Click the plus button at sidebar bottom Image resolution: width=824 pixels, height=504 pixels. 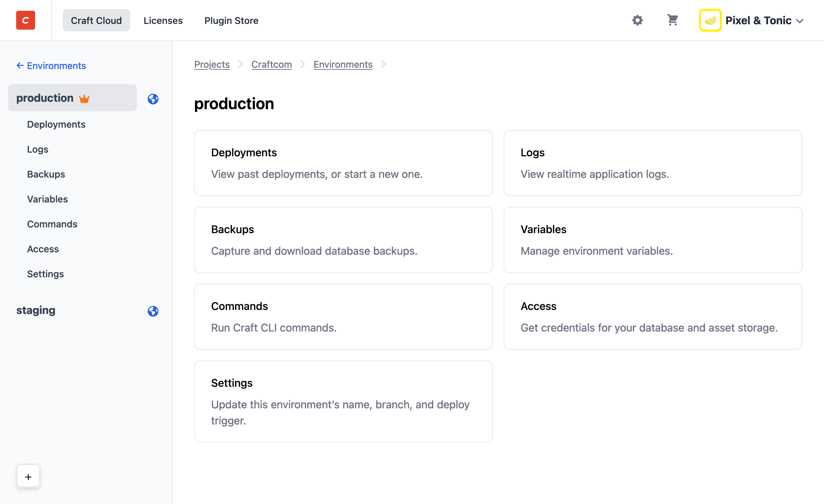tap(28, 476)
